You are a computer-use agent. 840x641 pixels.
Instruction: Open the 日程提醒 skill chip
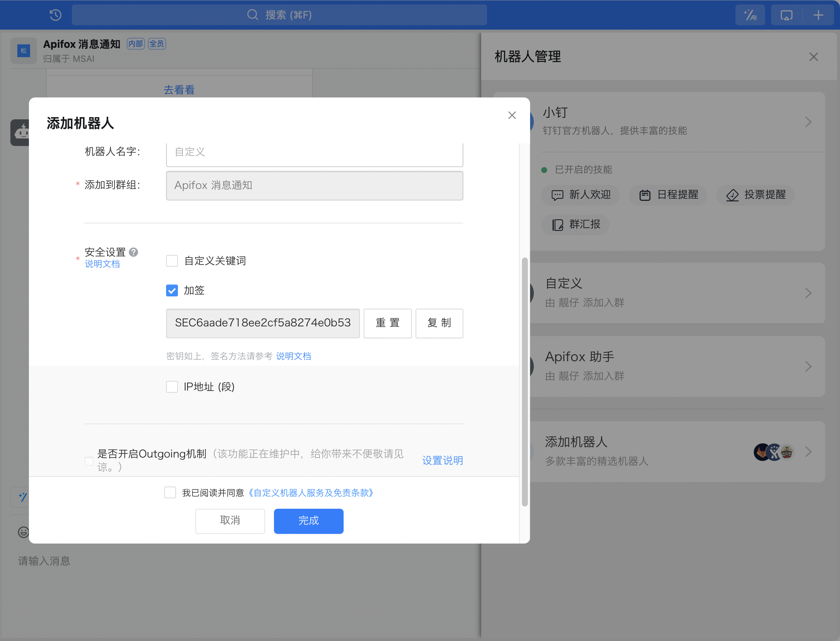click(x=668, y=195)
